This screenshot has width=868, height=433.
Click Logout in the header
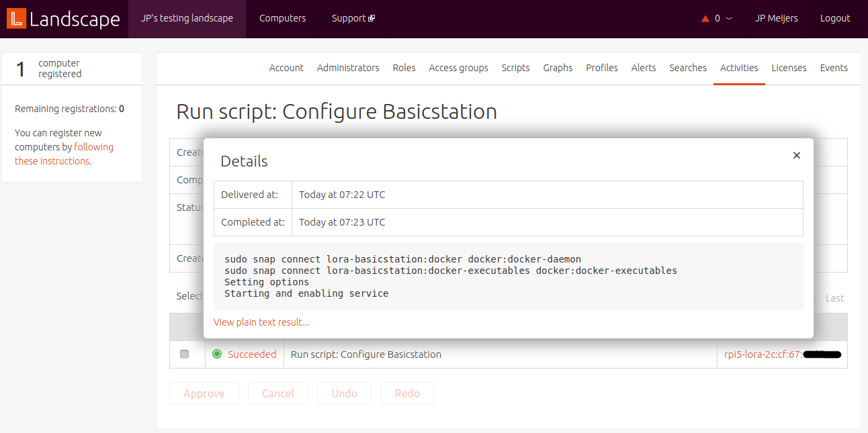(835, 18)
